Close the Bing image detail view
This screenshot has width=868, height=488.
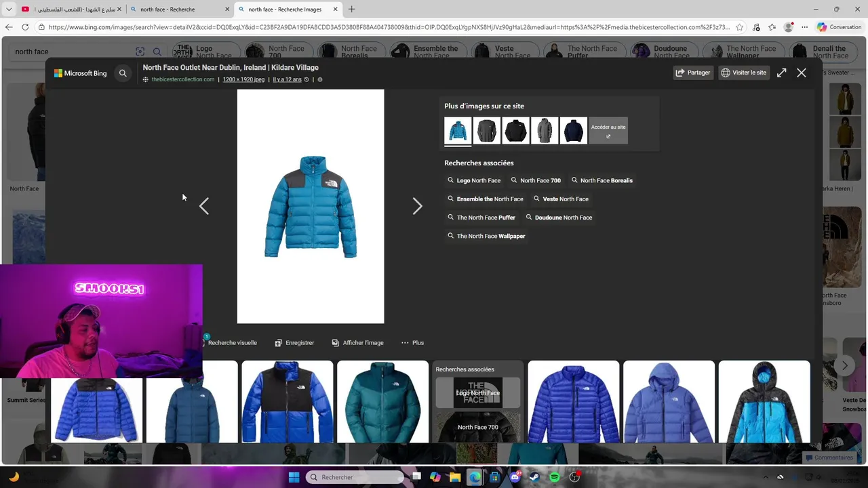point(802,73)
